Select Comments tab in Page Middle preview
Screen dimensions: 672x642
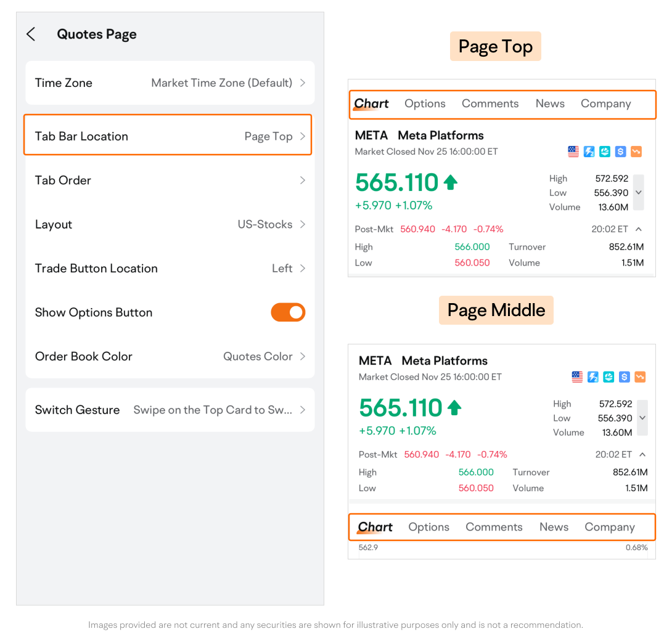(494, 527)
